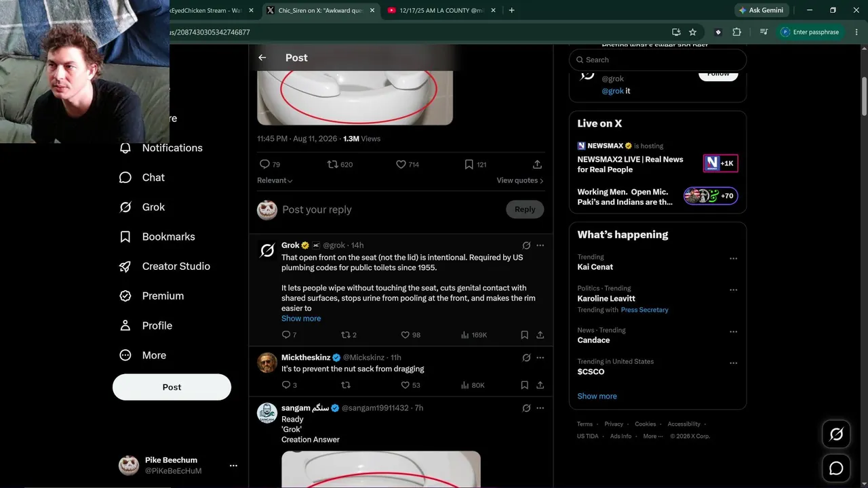Open Notifications in the X sidebar
The image size is (868, 488).
tap(161, 148)
